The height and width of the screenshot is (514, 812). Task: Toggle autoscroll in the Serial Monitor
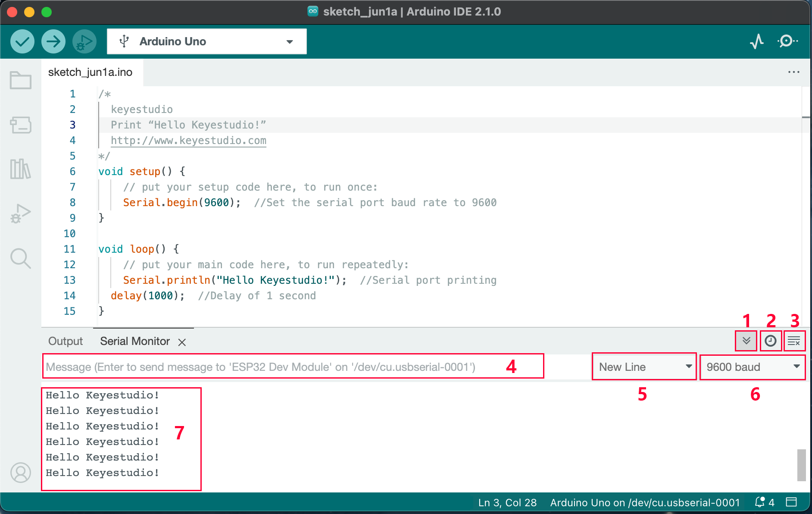point(746,341)
